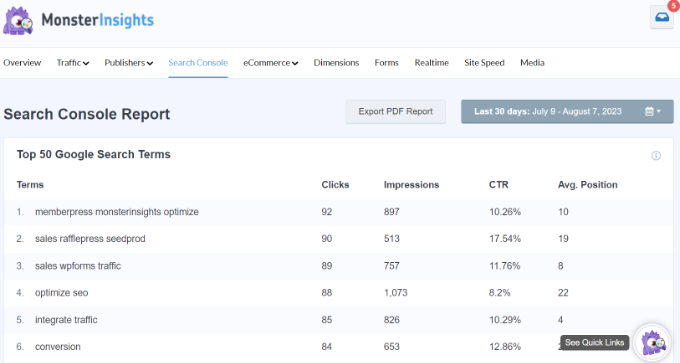Click the info icon beside Top 50 Google Search Terms
Image resolution: width=680 pixels, height=363 pixels.
[x=656, y=156]
